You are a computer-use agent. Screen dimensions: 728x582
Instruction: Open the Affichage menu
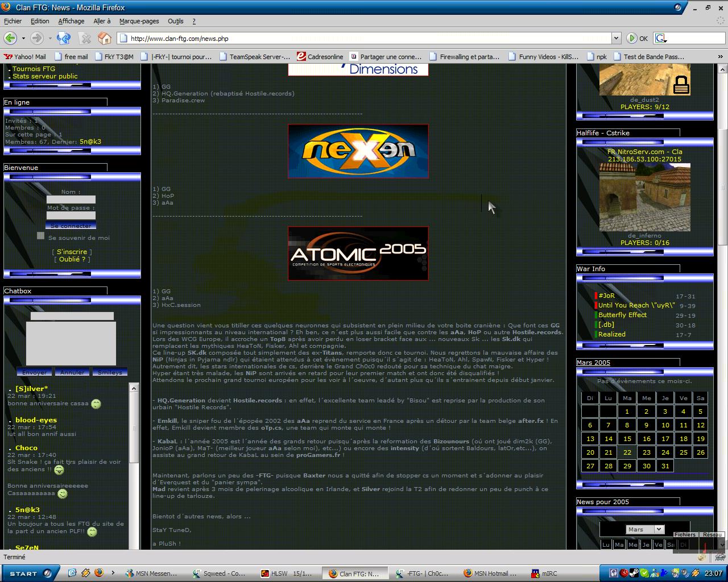click(x=71, y=21)
